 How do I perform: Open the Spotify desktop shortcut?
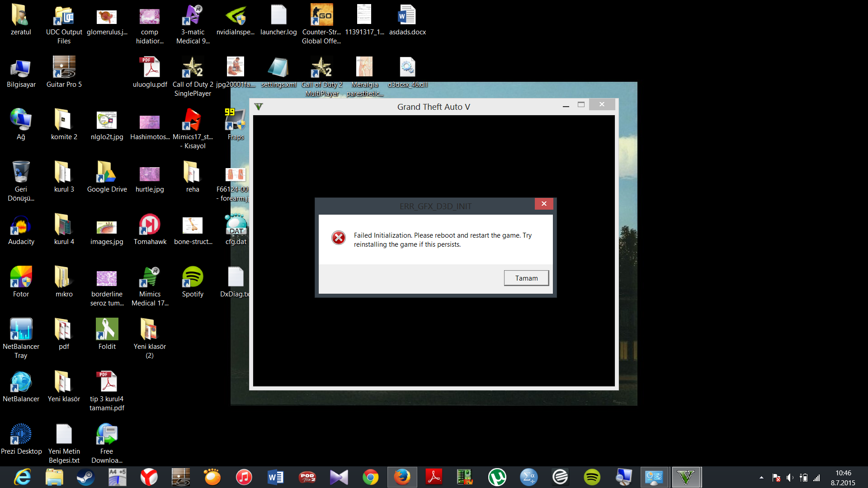(193, 282)
